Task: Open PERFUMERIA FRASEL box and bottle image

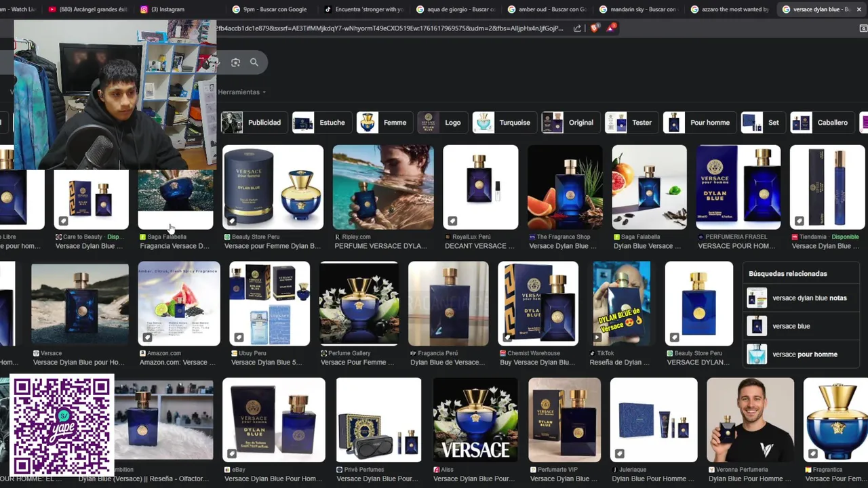Action: pos(738,187)
